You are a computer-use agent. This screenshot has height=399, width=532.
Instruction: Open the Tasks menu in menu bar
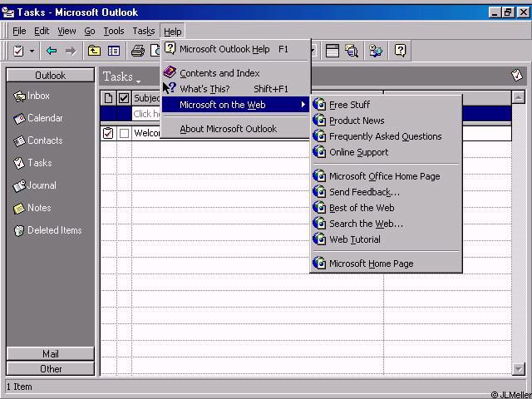pos(144,32)
